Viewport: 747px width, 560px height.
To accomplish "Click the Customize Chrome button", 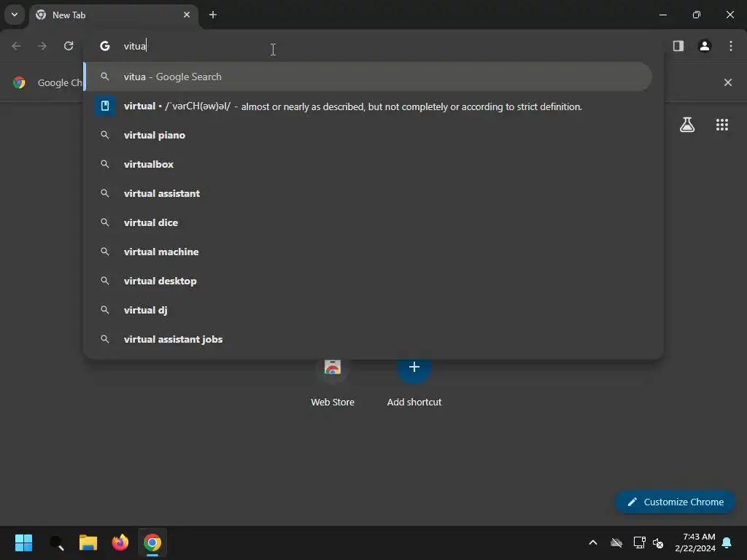I will 675,502.
